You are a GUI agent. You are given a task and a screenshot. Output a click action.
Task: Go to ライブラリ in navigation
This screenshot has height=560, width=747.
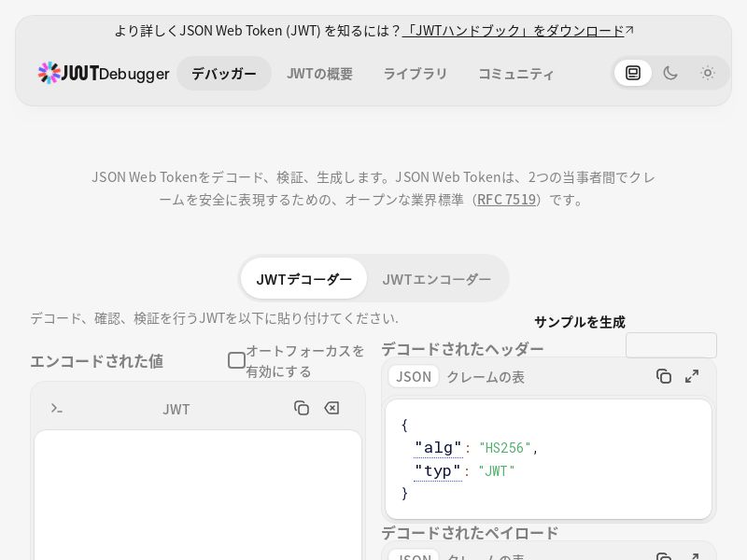click(416, 73)
